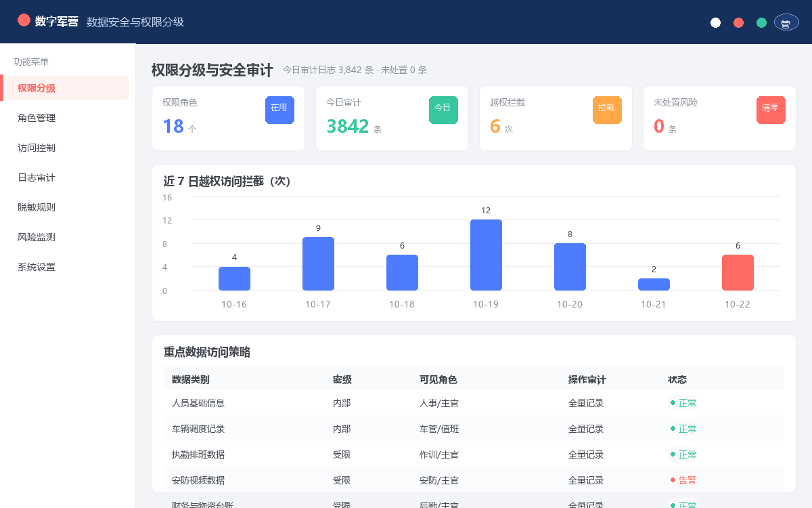Click the 越权拦截 value 6
The width and height of the screenshot is (812, 508).
[x=495, y=126]
